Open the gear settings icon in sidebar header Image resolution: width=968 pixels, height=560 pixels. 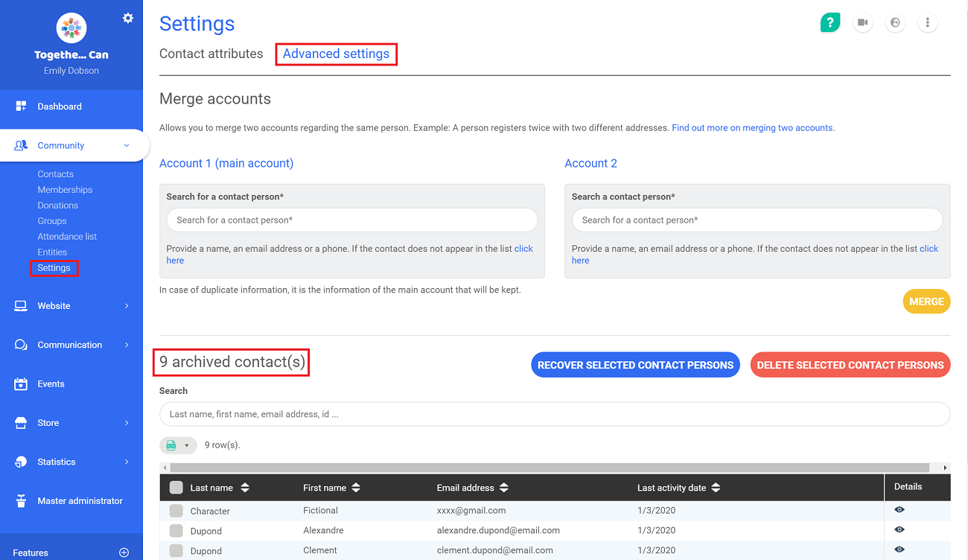tap(128, 18)
